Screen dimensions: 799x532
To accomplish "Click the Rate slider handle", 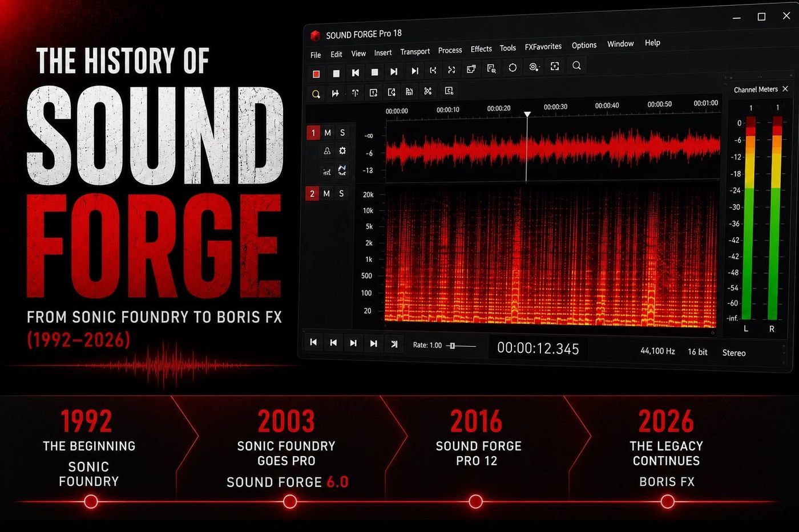I will point(452,346).
